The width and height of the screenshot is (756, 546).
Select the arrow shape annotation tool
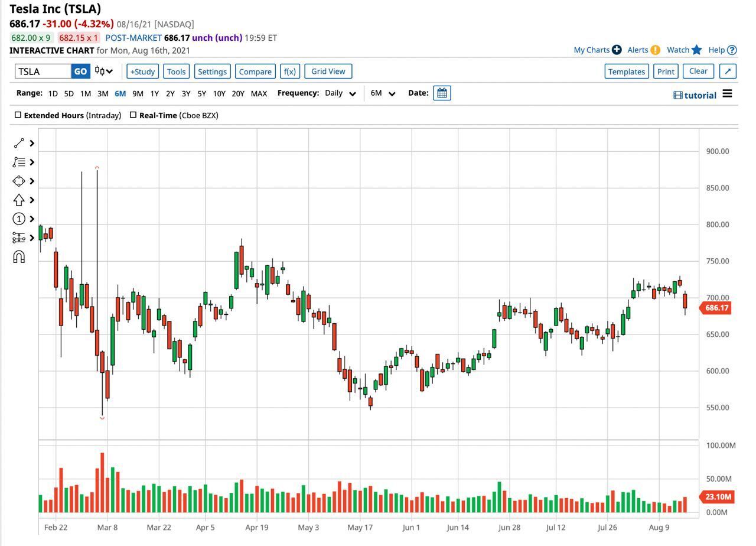click(19, 200)
